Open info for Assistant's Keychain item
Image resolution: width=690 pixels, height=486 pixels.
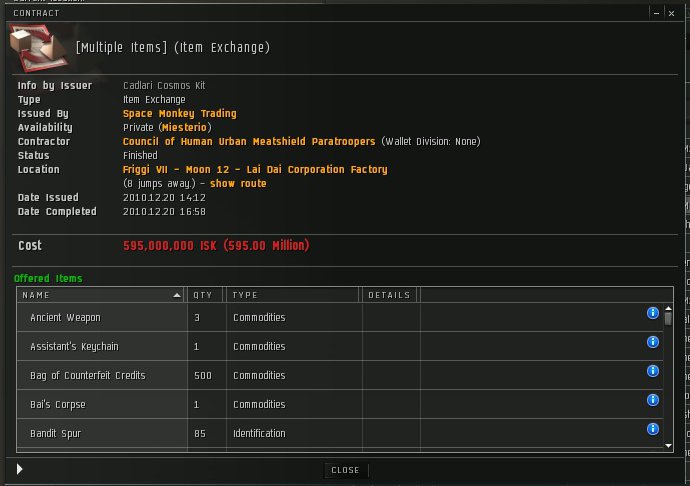tap(653, 342)
